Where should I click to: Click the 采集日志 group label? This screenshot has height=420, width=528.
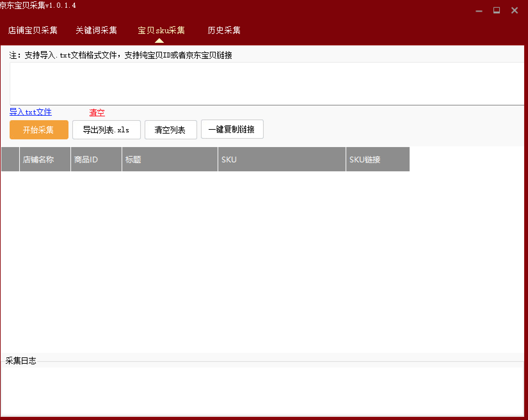(x=21, y=361)
